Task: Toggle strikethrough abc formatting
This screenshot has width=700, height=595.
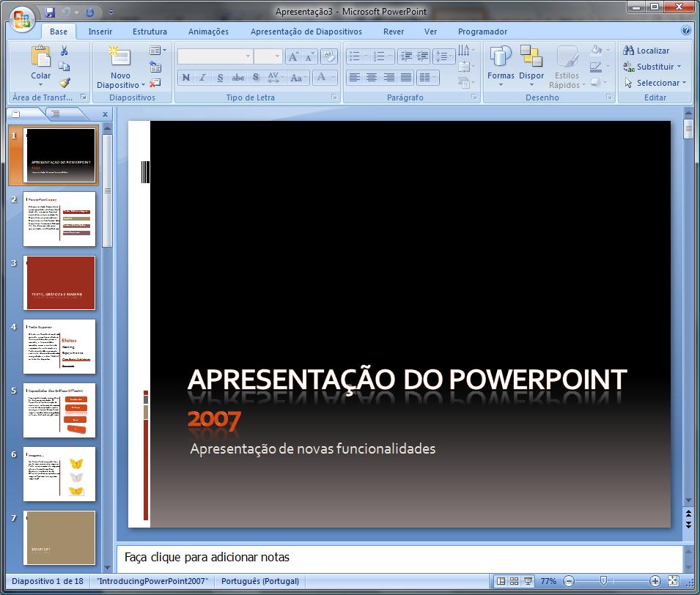Action: click(x=237, y=78)
